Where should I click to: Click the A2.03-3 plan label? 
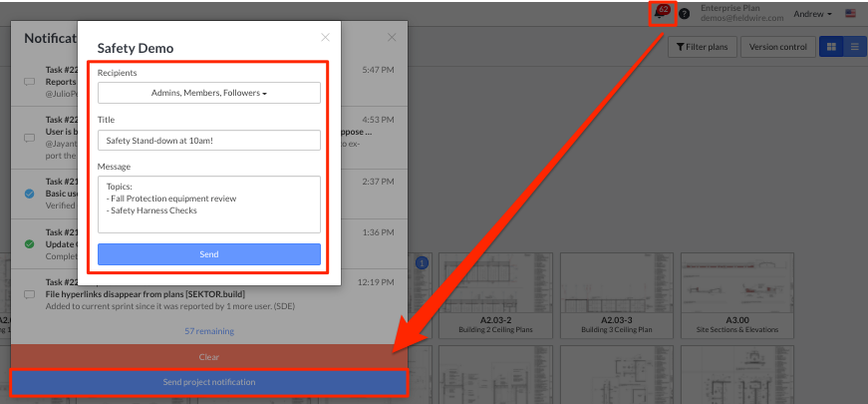617,320
